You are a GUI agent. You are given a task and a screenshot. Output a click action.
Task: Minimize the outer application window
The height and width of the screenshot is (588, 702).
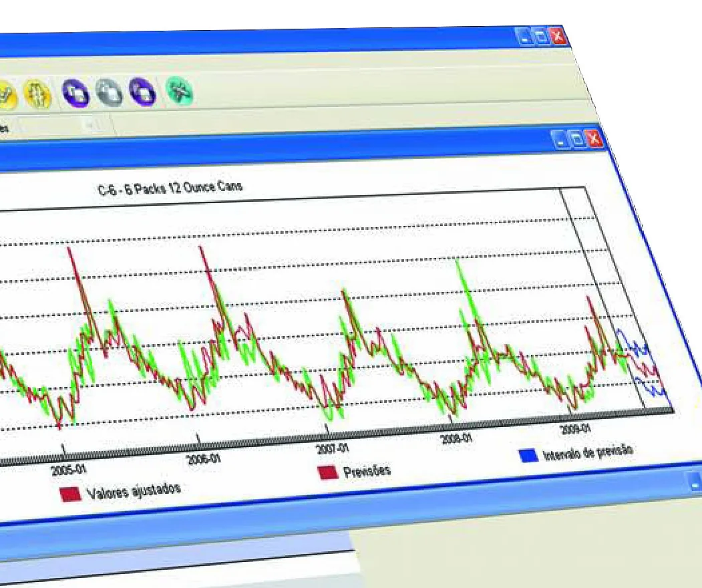(x=525, y=36)
